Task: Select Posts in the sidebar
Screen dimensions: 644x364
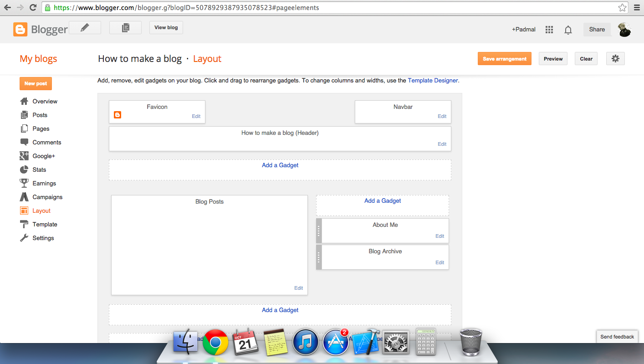Action: pos(34,115)
